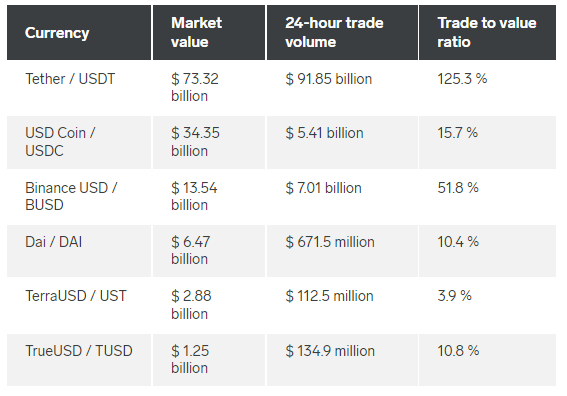Click the Binance USD / BUSD cell
Screen dimensions: 567x396
tap(79, 197)
